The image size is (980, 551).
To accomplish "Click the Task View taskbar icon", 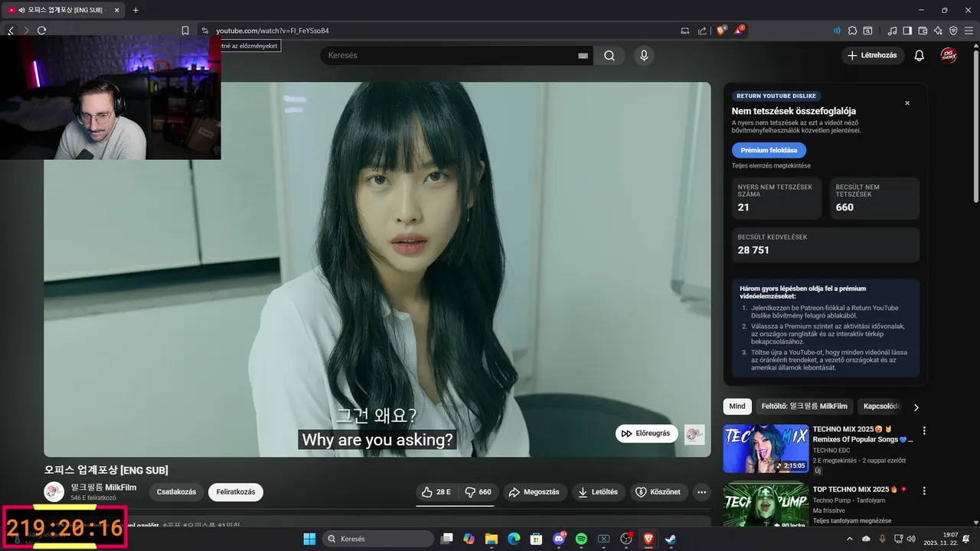I will tap(446, 539).
